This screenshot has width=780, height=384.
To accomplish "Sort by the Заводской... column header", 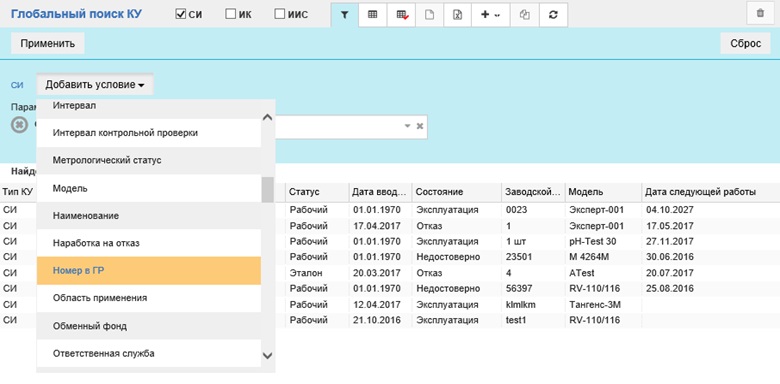I will [533, 192].
